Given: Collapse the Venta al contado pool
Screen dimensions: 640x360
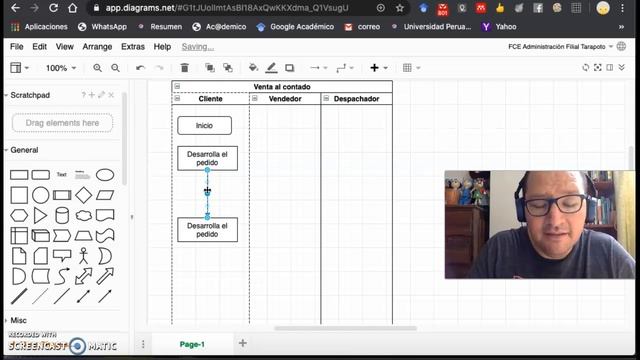Looking at the screenshot, I should click(x=177, y=86).
